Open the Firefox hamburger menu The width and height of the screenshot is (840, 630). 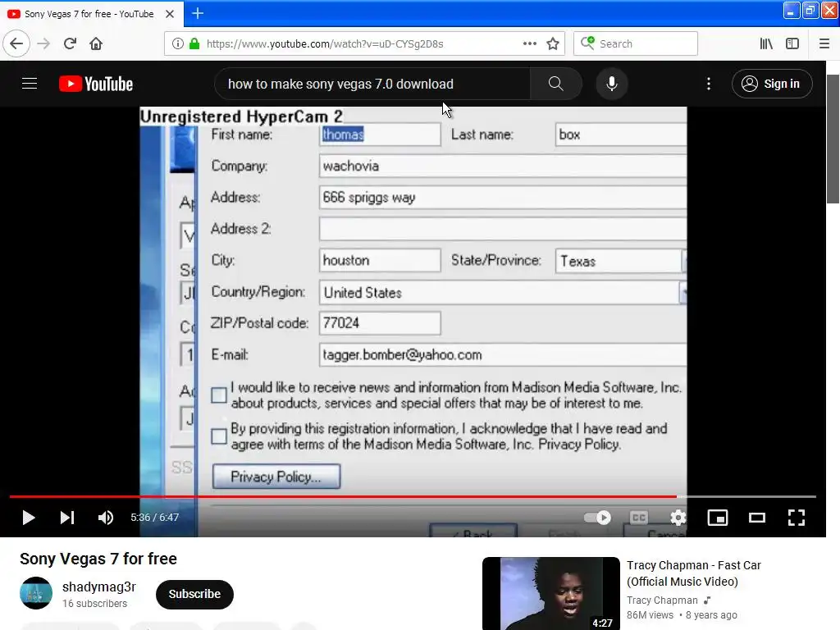[824, 44]
